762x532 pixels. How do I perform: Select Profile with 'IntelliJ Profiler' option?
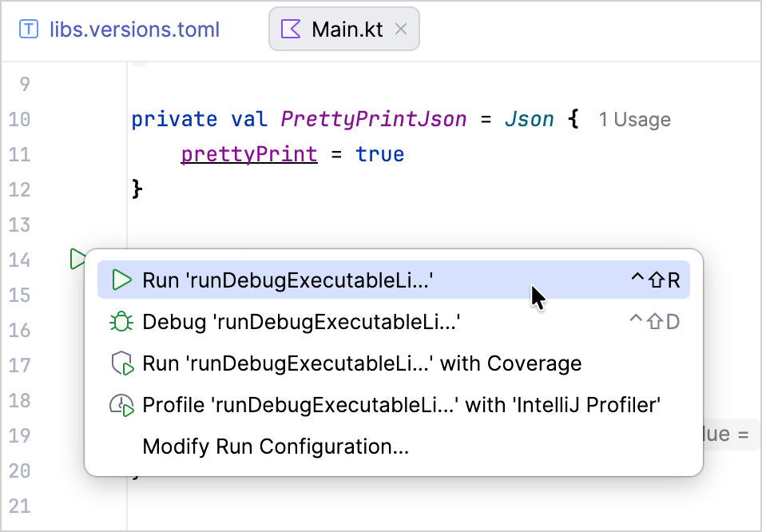pos(394,405)
